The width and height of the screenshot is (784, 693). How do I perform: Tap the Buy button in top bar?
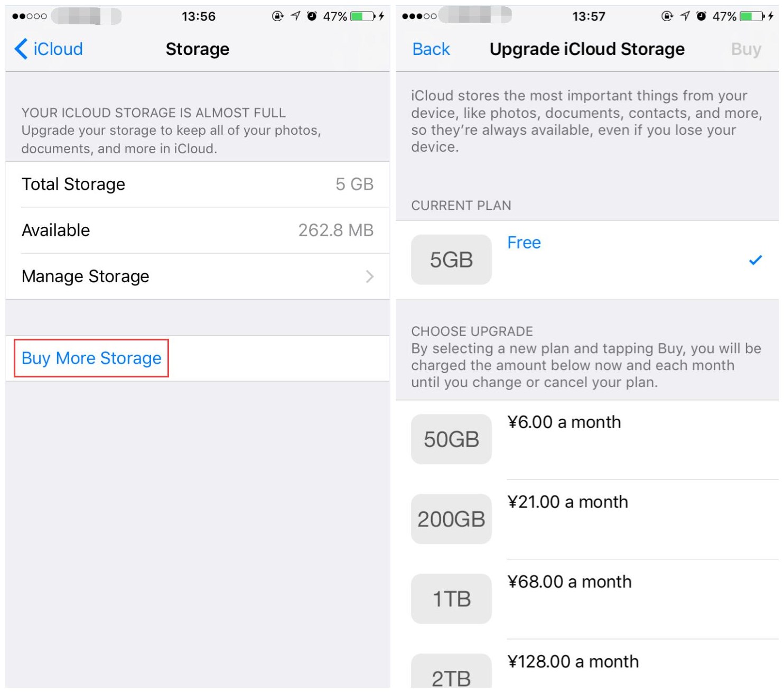click(x=746, y=49)
